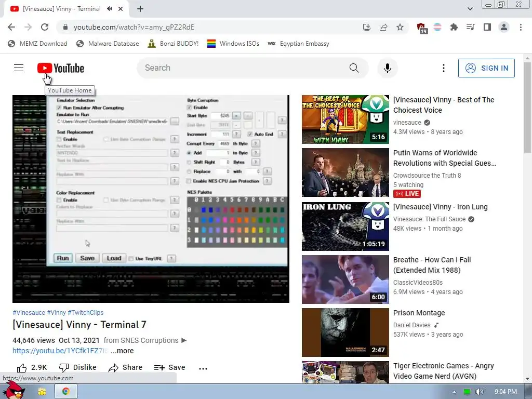Open YouTube settings three-dot menu

[x=443, y=68]
